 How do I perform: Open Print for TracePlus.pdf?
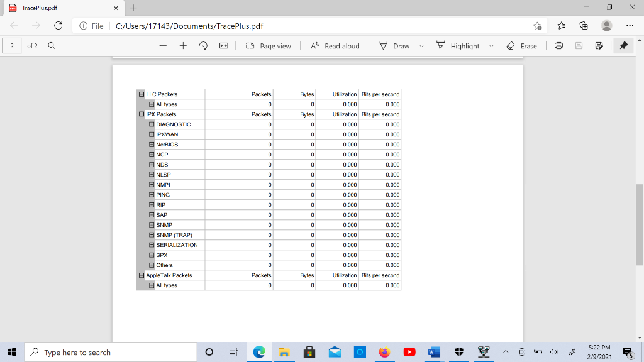(558, 45)
